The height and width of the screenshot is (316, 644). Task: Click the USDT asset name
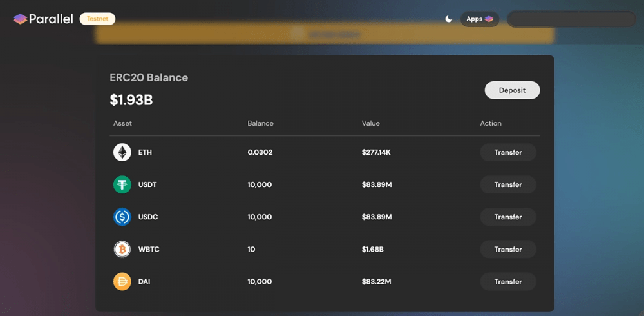[147, 184]
